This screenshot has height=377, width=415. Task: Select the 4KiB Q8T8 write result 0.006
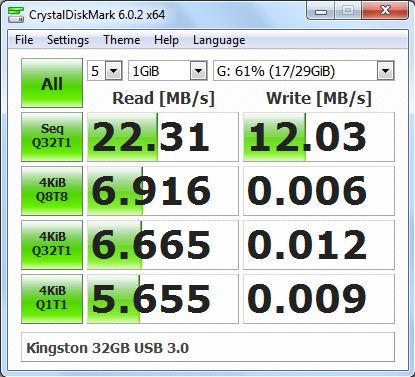319,191
